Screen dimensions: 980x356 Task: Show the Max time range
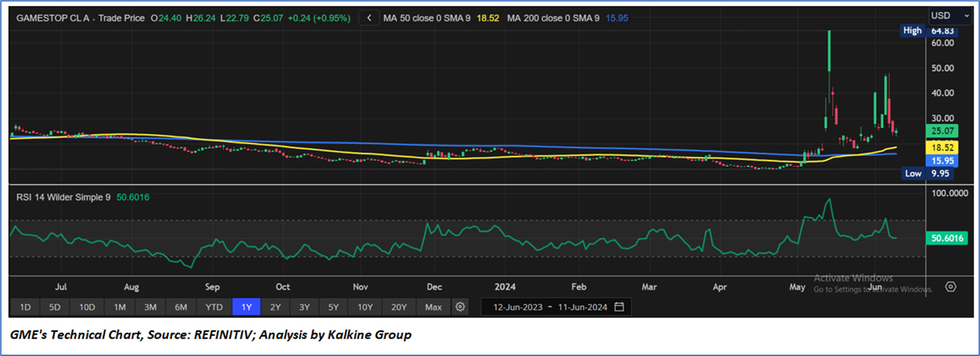[434, 307]
